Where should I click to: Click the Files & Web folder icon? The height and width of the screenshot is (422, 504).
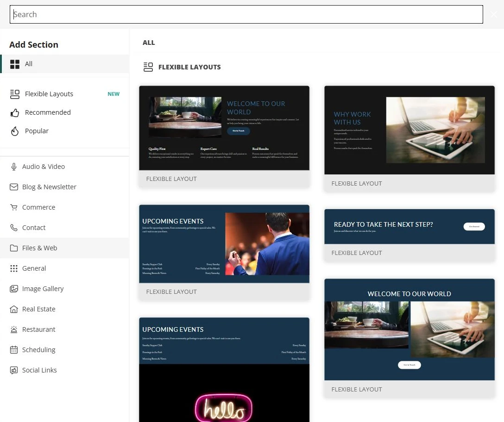pos(14,248)
